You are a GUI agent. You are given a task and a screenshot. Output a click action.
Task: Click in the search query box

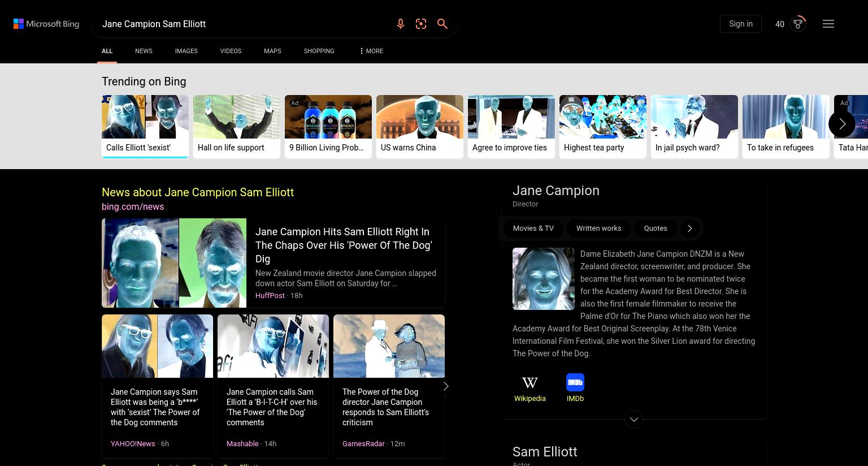point(243,24)
